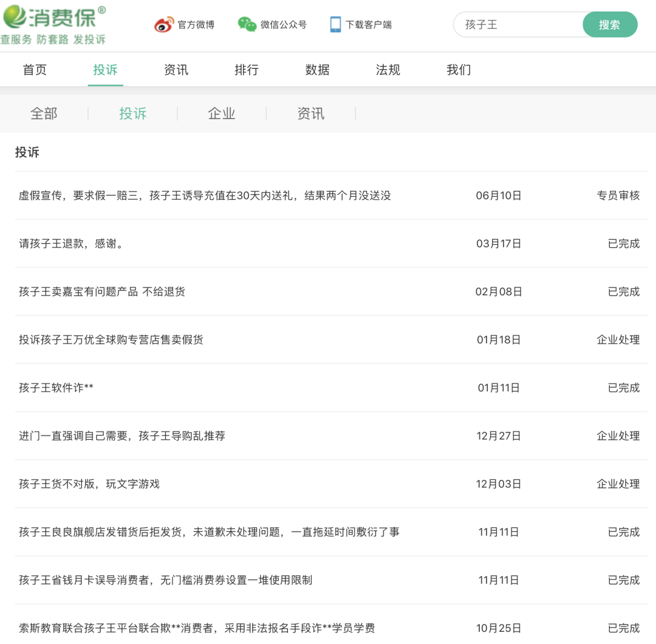Screen dimensions: 656x644
Task: Open complaint 孩子王卖嘉宝有问题产品 不给退货
Action: click(102, 292)
